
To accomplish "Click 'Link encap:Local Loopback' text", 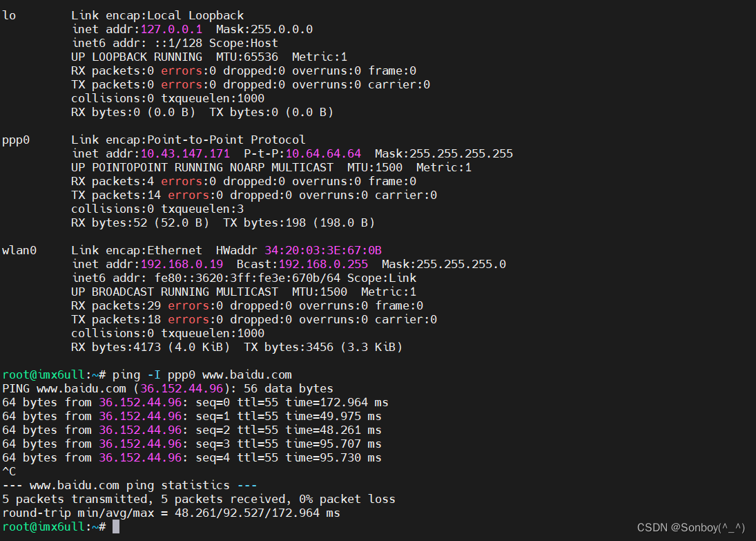I will (157, 15).
